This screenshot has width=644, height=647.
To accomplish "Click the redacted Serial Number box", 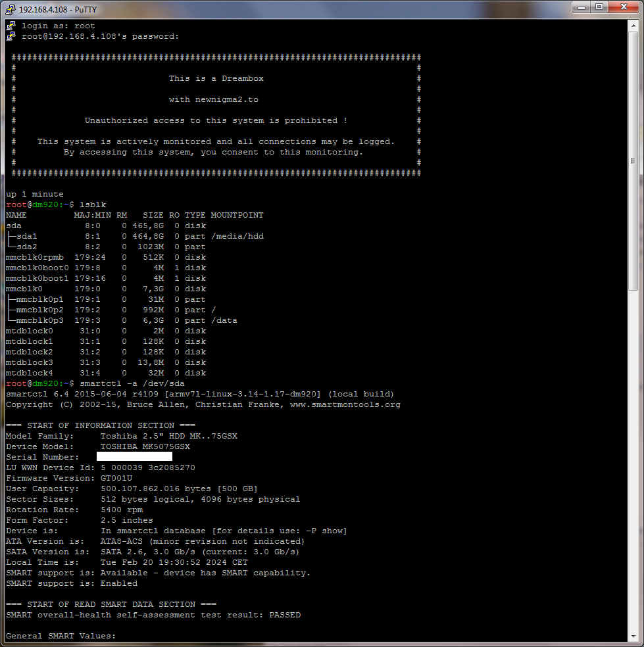I will click(x=134, y=456).
